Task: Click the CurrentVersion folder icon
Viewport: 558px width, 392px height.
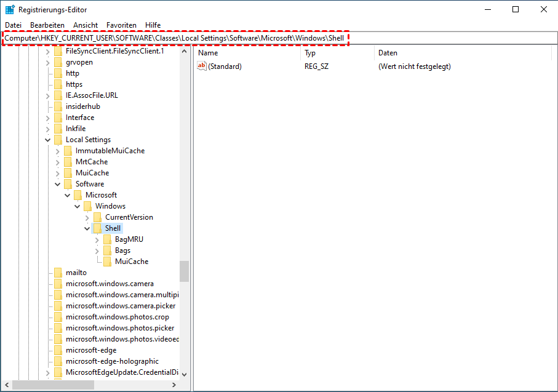Action: click(x=97, y=217)
